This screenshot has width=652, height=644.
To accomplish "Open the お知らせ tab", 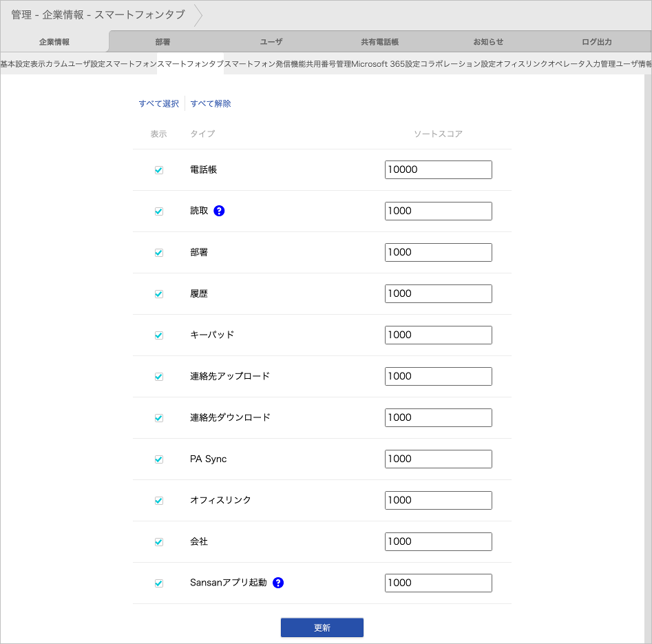I will (x=488, y=42).
